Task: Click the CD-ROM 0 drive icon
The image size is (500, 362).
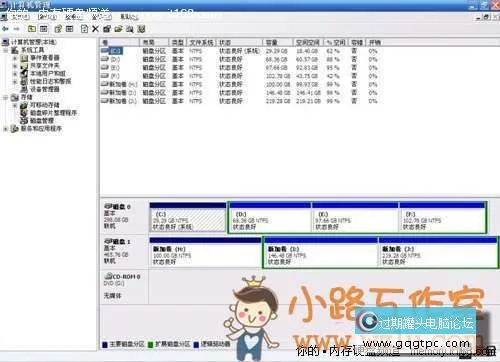Action: [108, 276]
